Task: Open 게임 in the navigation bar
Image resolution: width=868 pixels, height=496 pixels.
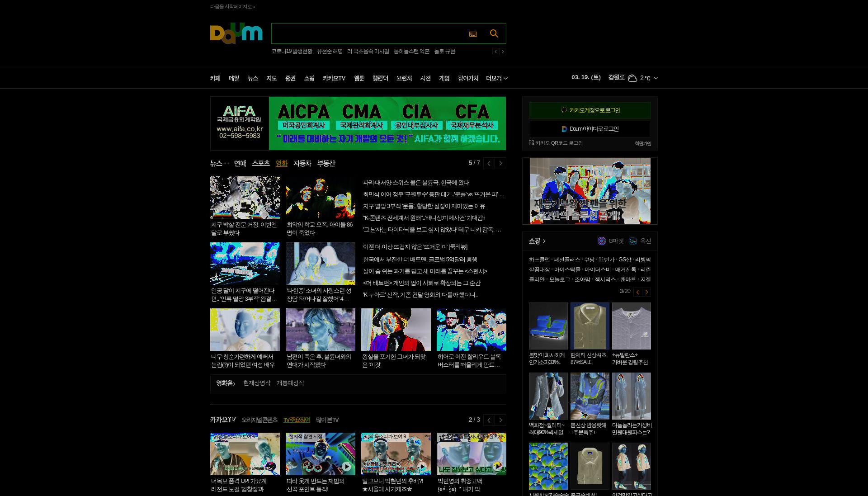Action: (x=444, y=78)
